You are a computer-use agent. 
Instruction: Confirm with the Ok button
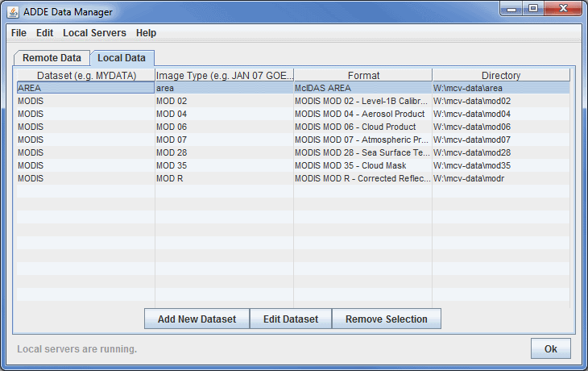(x=550, y=349)
